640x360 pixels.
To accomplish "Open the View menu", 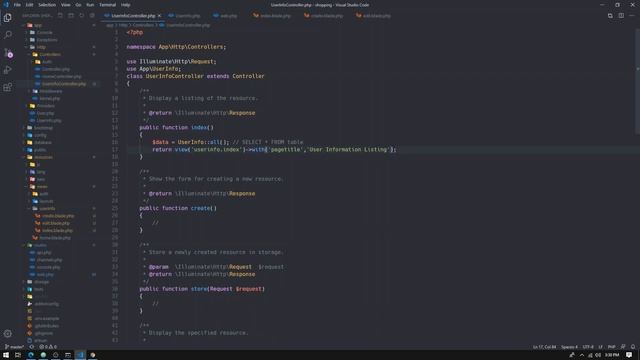I will click(66, 5).
